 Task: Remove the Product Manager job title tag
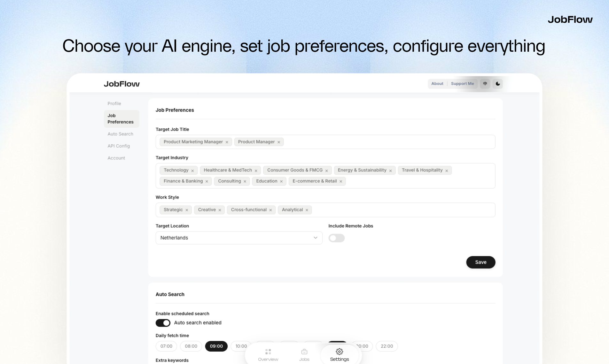(x=278, y=142)
